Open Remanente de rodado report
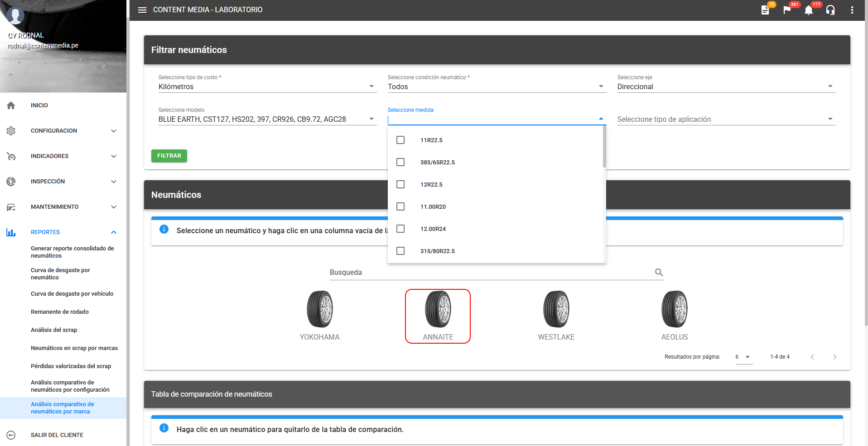868x446 pixels. (x=60, y=312)
